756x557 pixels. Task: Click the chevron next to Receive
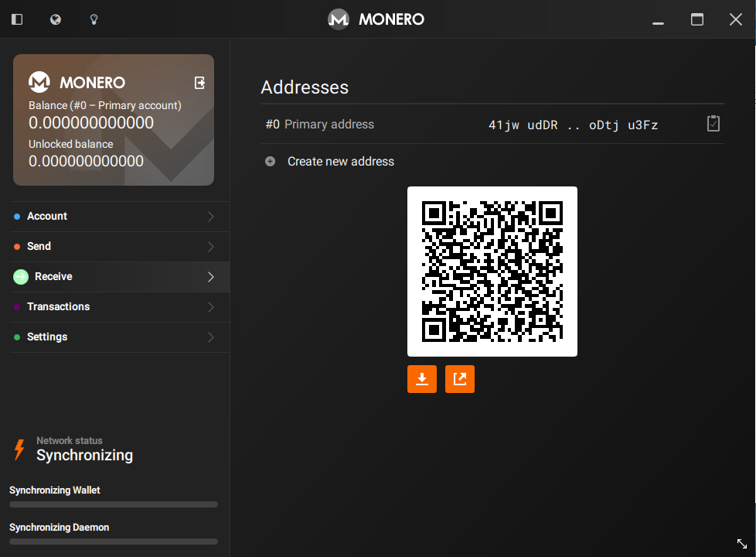(x=211, y=277)
